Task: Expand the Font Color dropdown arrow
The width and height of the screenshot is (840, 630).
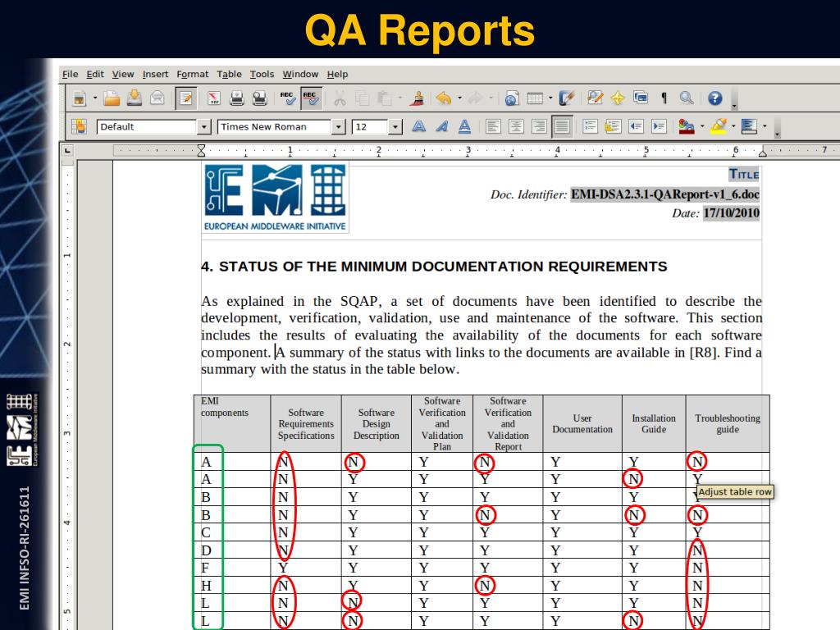Action: point(702,127)
